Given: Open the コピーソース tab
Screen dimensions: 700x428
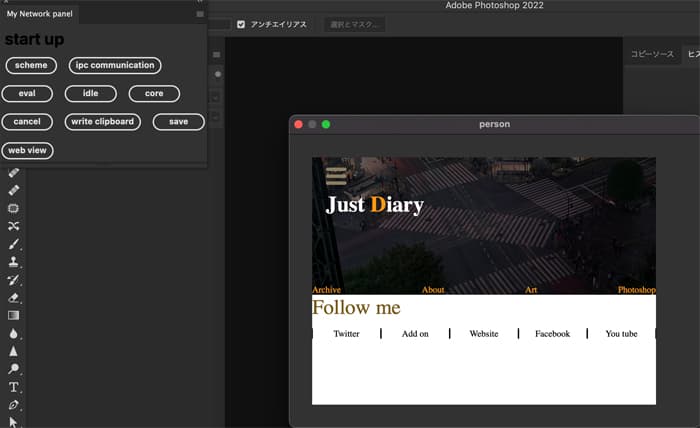Looking at the screenshot, I should pos(652,54).
